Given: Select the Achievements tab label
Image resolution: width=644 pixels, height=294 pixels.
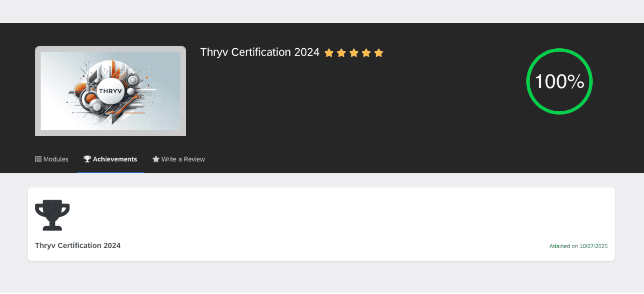Looking at the screenshot, I should (x=115, y=159).
